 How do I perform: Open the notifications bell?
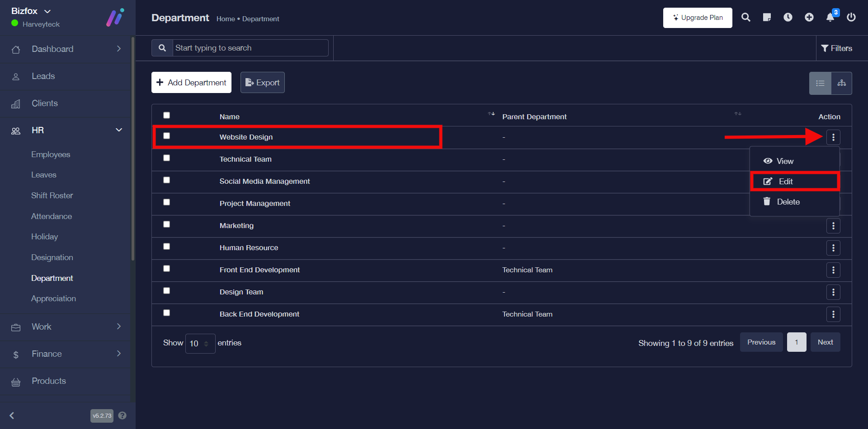click(830, 18)
